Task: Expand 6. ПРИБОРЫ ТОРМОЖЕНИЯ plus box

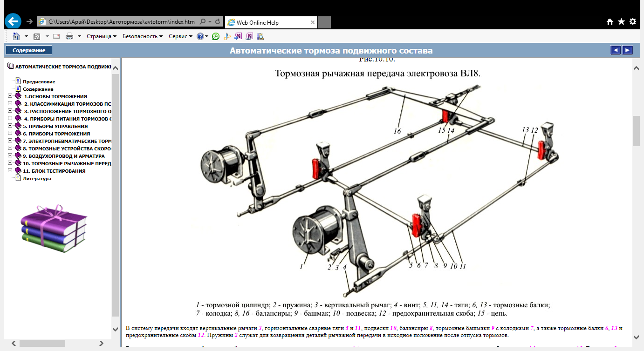Action: 10,133
